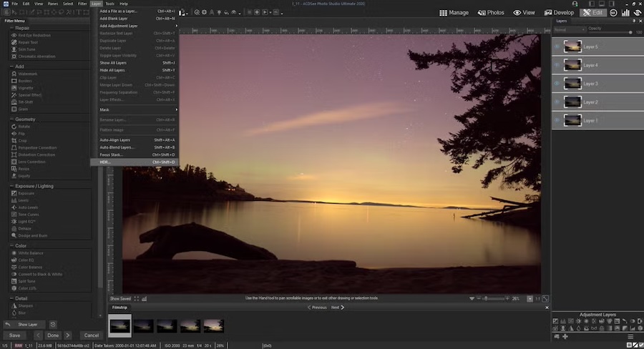Toggle the eye icon for Layer 1
Image resolution: width=644 pixels, height=349 pixels.
click(x=557, y=121)
